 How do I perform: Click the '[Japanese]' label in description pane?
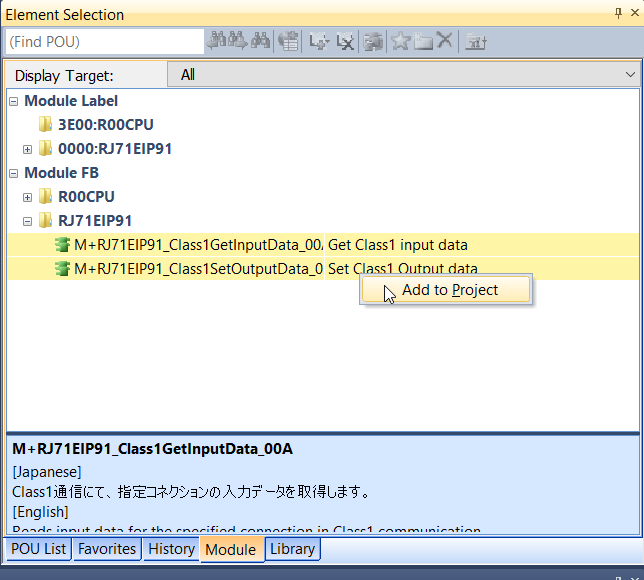(47, 472)
